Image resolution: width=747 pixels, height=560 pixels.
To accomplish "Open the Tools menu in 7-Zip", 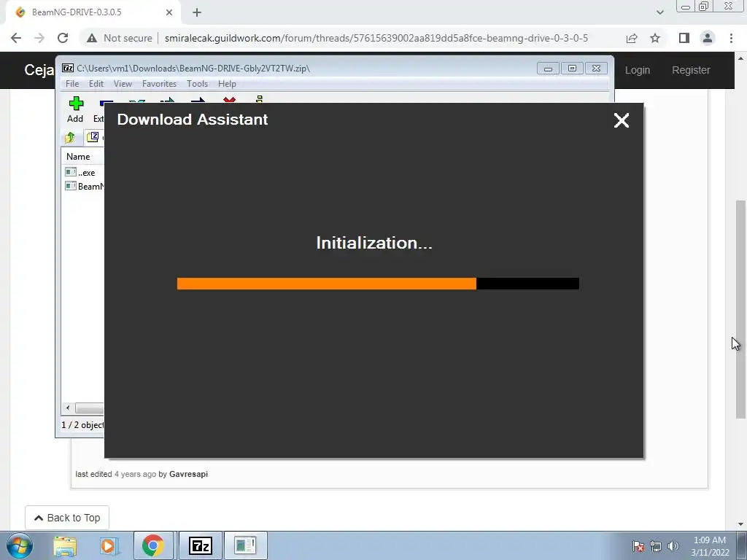I will pyautogui.click(x=197, y=84).
